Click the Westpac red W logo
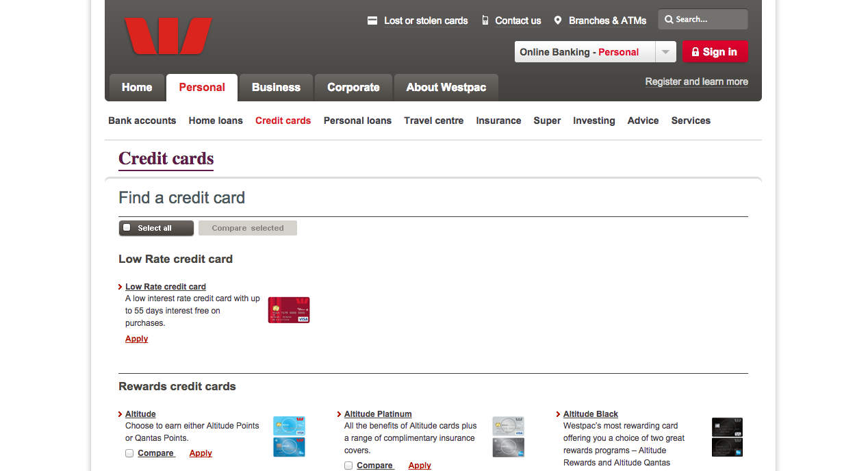 pos(168,36)
